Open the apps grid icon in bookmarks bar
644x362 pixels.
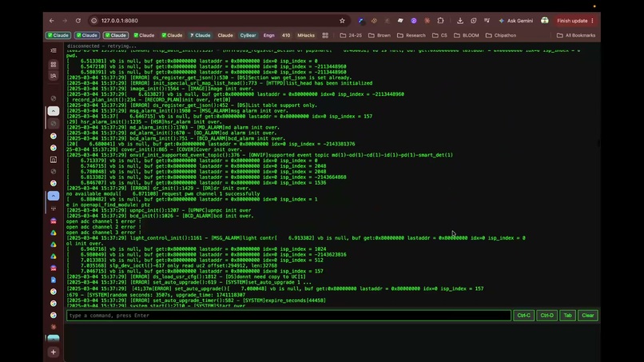(325, 35)
